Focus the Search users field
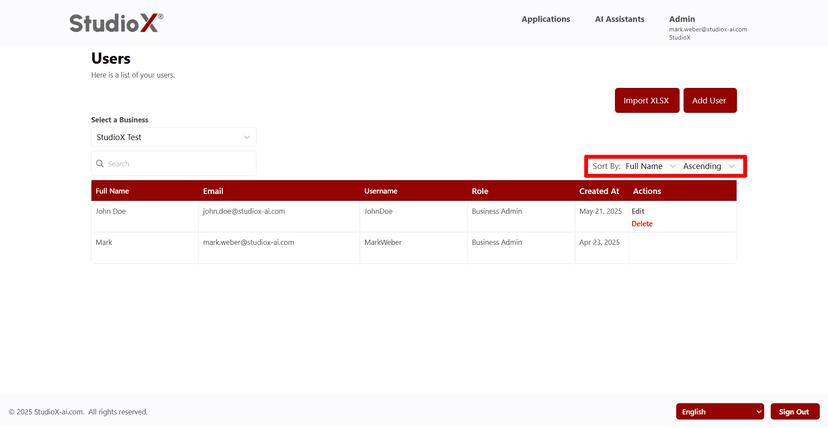The height and width of the screenshot is (428, 828). click(174, 164)
